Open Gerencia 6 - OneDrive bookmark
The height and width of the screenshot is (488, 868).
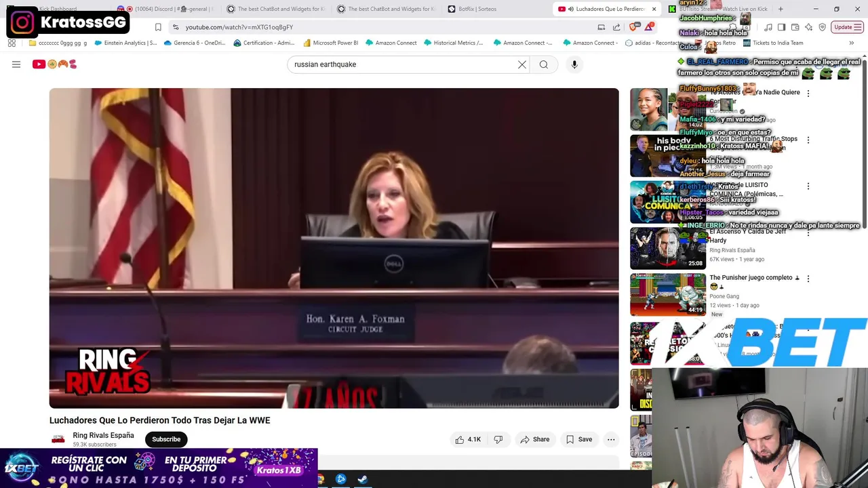tap(195, 43)
